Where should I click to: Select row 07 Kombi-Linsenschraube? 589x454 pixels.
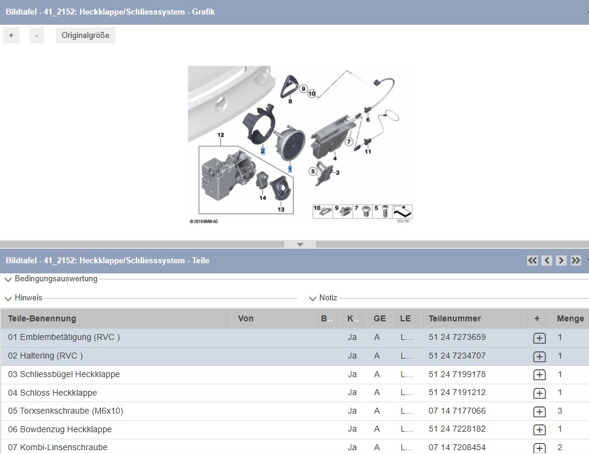click(x=295, y=447)
